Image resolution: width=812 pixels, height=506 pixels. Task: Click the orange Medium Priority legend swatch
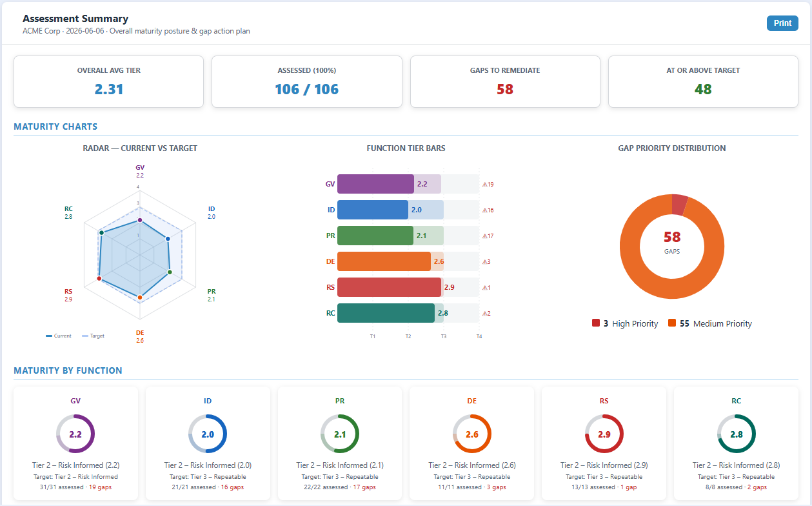672,323
